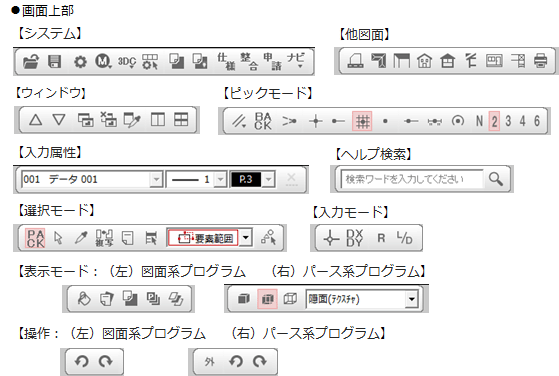Click the 外 button in perspective operations
This screenshot has height=376, width=559.
[210, 362]
